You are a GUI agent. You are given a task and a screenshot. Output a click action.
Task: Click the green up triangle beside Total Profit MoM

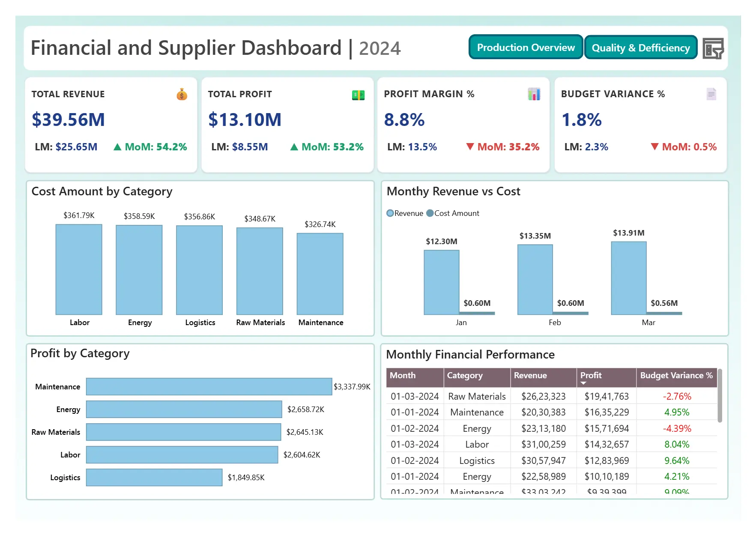coord(293,146)
